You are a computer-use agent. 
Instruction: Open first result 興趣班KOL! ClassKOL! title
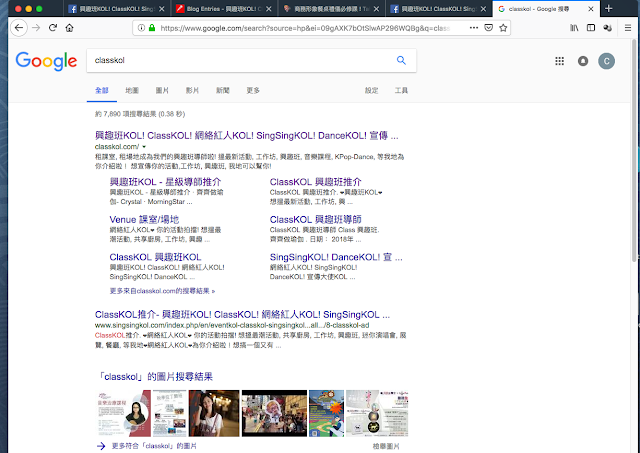pyautogui.click(x=247, y=135)
